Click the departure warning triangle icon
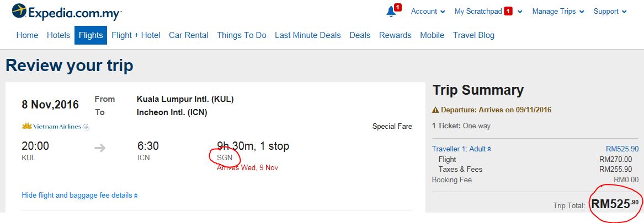 pos(435,110)
